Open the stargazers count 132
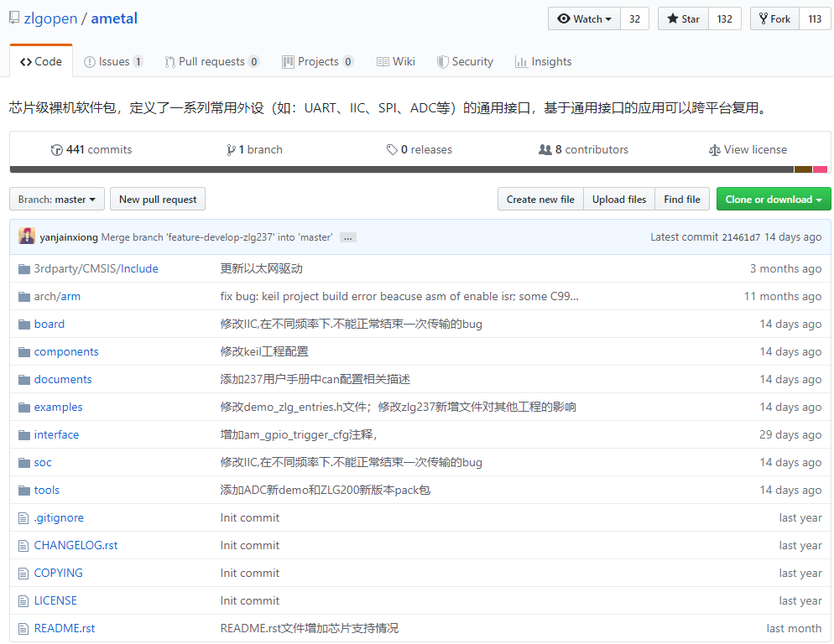The image size is (834, 644). point(724,18)
